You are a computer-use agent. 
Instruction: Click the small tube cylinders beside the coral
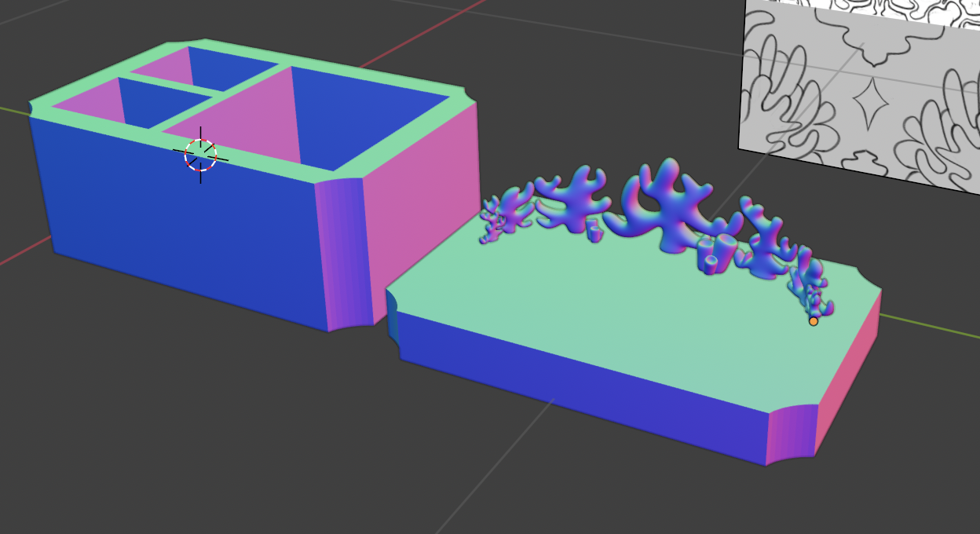tap(718, 253)
